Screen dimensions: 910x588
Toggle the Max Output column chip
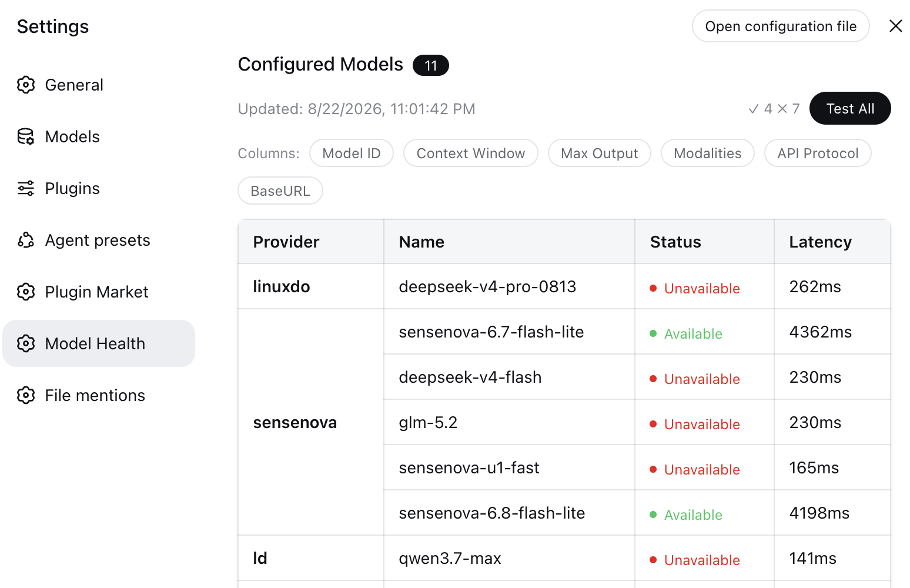pyautogui.click(x=600, y=153)
